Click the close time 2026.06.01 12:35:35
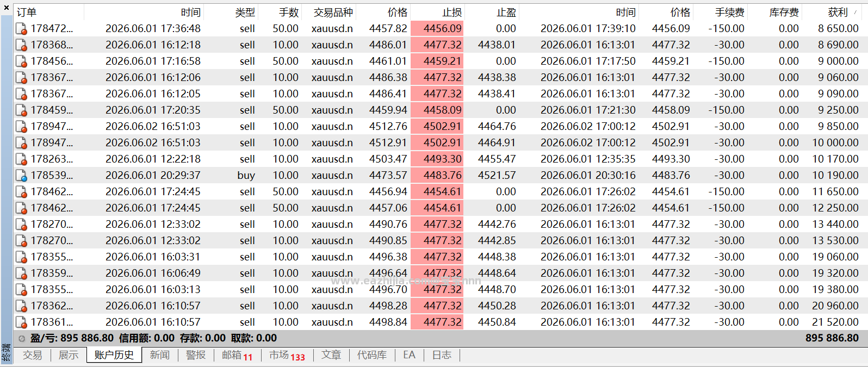The width and height of the screenshot is (868, 367). coord(588,159)
